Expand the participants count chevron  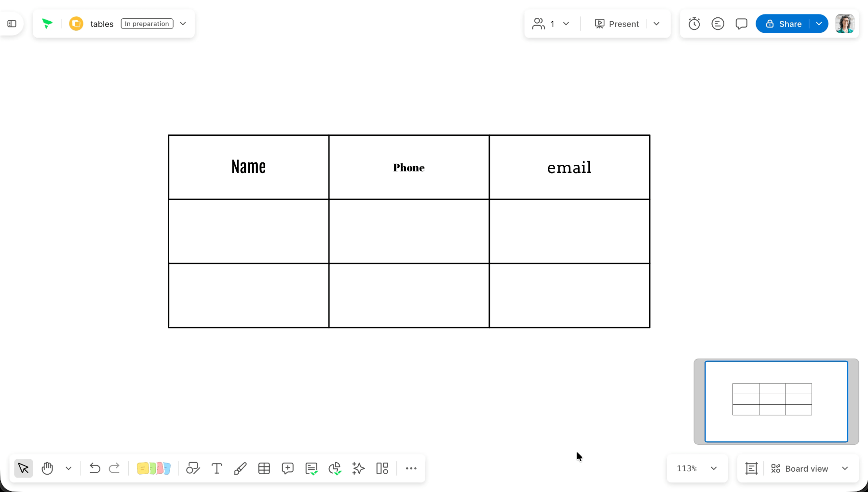(566, 24)
